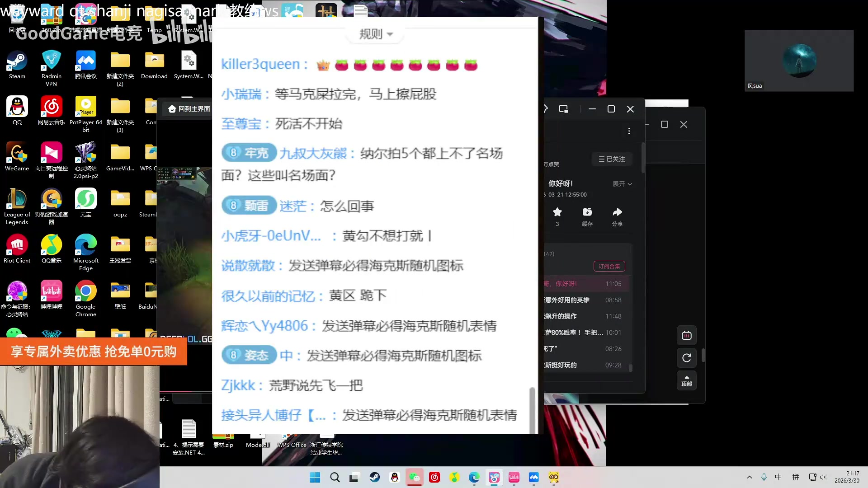Viewport: 868px width, 488px height.
Task: Click the 分享 share arrow icon
Action: click(x=617, y=212)
